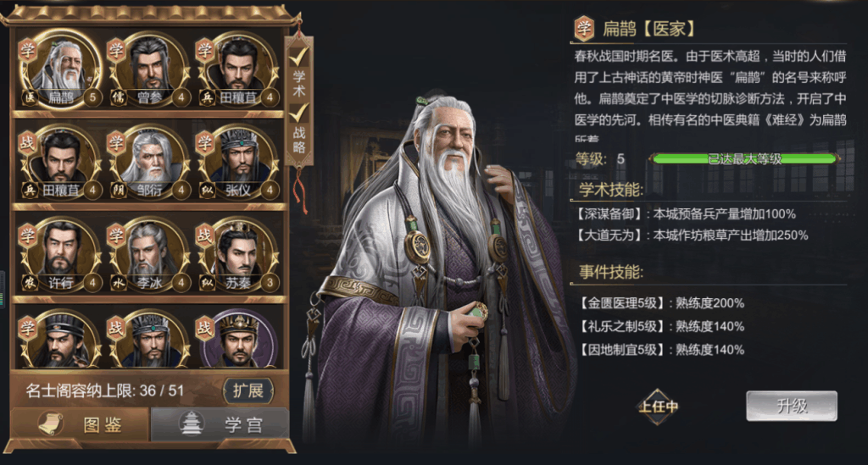Image resolution: width=868 pixels, height=465 pixels.
Task: Click the green max-level progress bar
Action: (x=744, y=158)
